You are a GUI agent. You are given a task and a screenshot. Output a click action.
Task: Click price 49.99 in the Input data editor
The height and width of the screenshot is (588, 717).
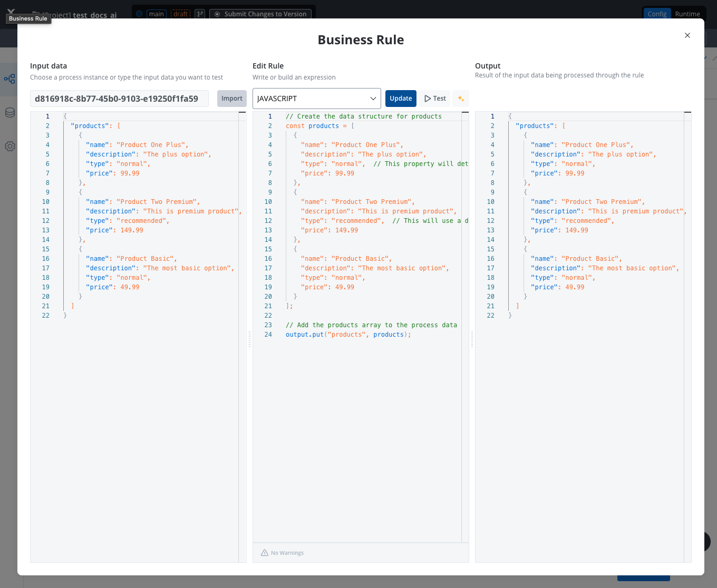pos(130,287)
